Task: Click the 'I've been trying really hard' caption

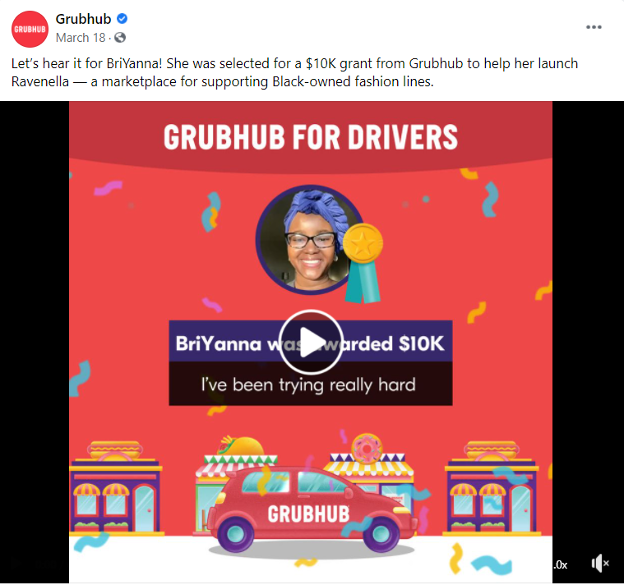Action: (310, 384)
